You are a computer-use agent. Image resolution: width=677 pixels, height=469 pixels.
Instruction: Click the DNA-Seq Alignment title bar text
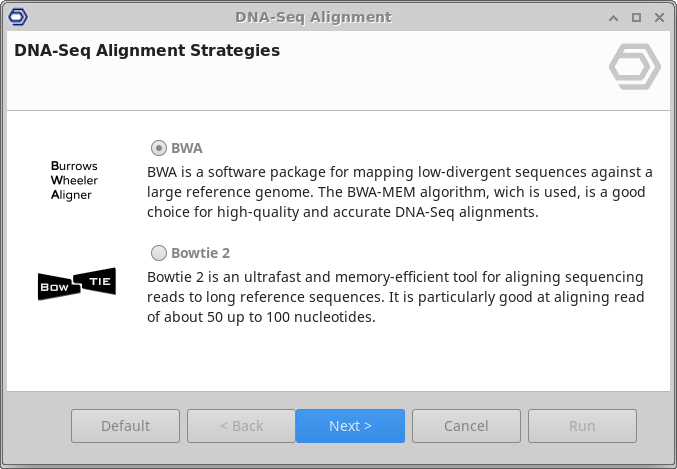(x=313, y=17)
